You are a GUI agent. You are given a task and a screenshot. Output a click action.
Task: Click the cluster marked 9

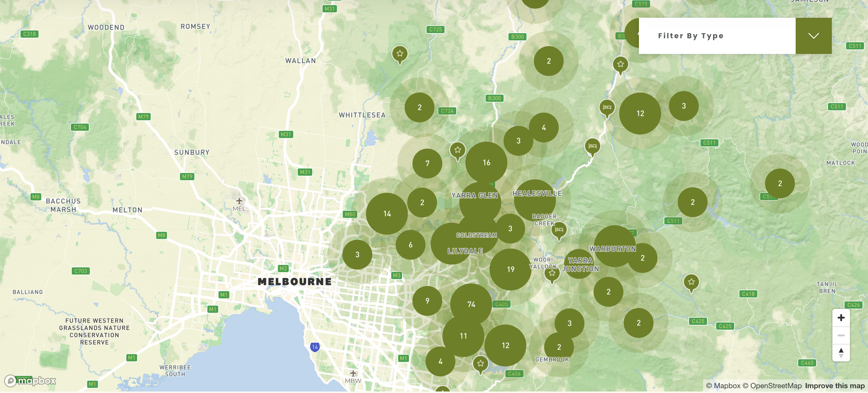click(427, 301)
